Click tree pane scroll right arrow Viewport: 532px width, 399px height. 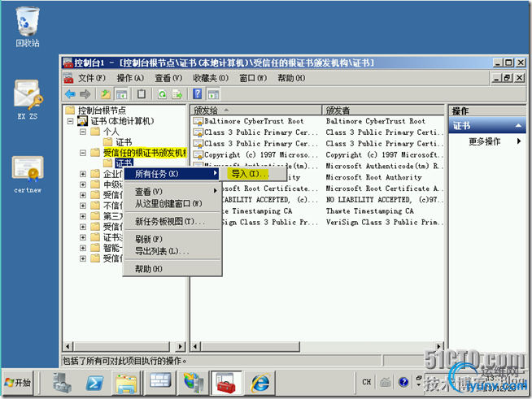[180, 346]
